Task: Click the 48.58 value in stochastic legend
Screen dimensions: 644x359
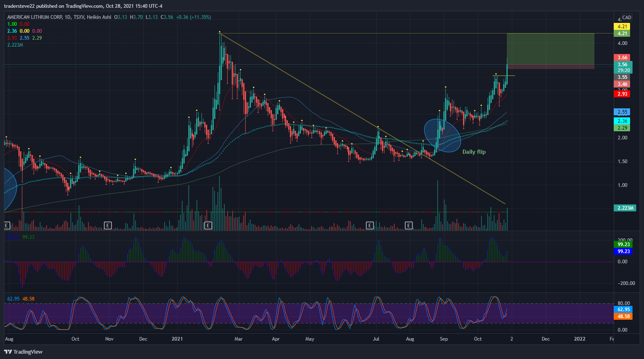Action: tap(29, 299)
